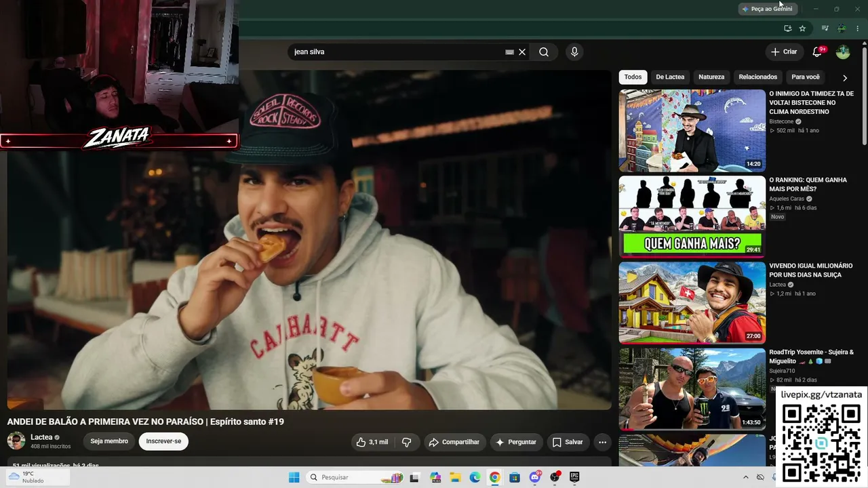Screen dimensions: 868x488
Task: Open Task View on the taskbar
Action: (414, 477)
